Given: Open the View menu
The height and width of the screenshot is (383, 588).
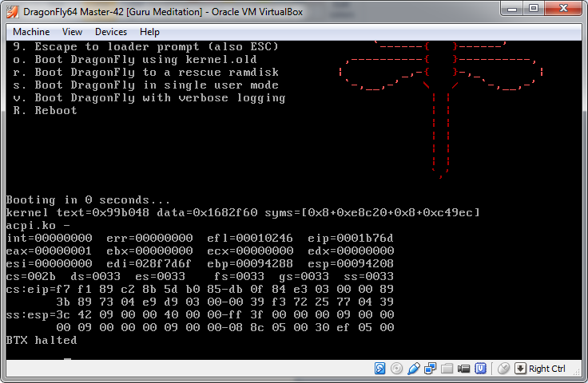Looking at the screenshot, I should (72, 32).
